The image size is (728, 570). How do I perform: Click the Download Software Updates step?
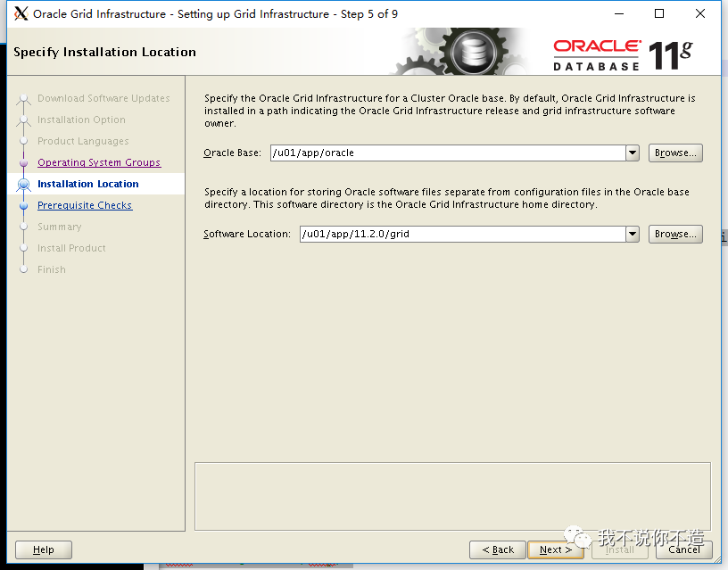(103, 98)
